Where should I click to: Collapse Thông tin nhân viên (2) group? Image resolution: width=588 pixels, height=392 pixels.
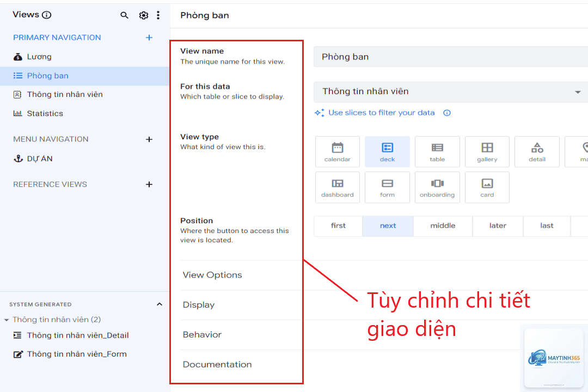point(7,320)
